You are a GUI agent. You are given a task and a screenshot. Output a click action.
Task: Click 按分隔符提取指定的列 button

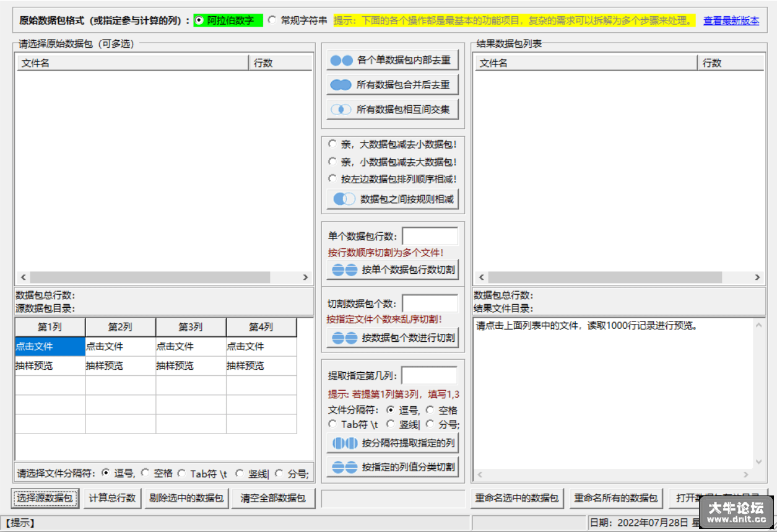point(393,443)
